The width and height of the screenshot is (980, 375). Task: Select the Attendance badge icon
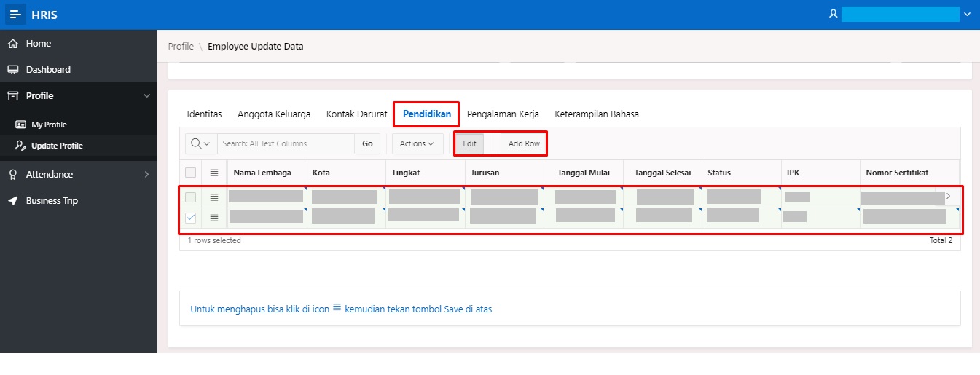12,175
